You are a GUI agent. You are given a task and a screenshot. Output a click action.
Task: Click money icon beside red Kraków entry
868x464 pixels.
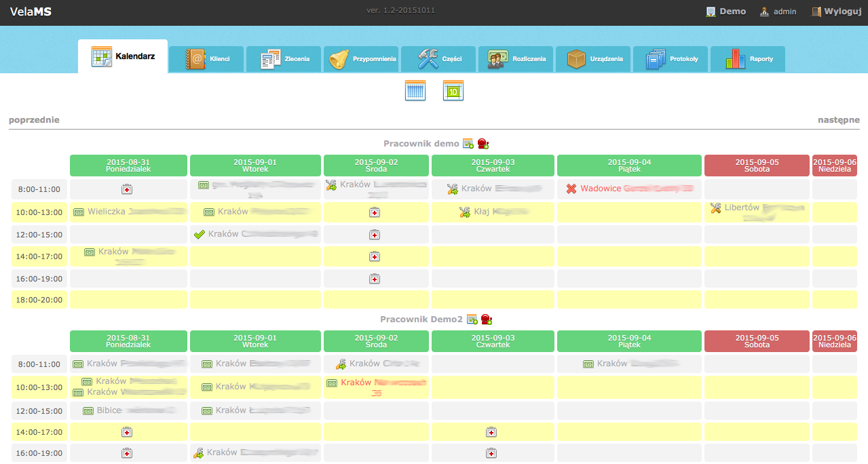[332, 383]
